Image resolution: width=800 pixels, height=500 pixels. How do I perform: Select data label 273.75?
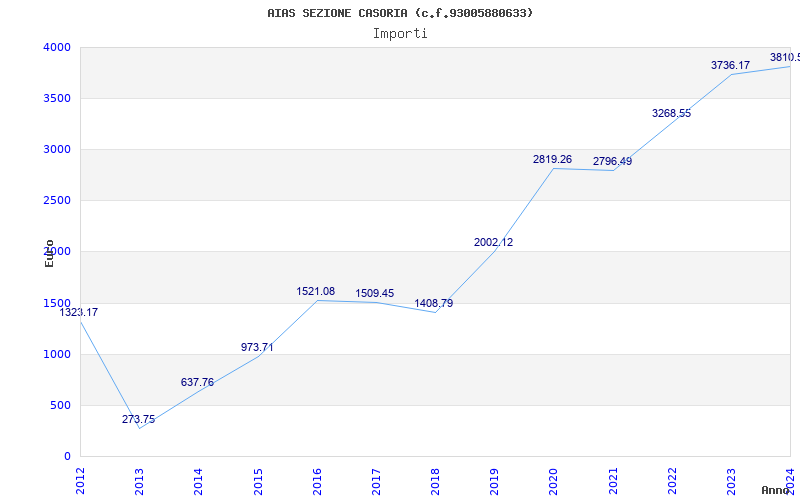(x=138, y=419)
